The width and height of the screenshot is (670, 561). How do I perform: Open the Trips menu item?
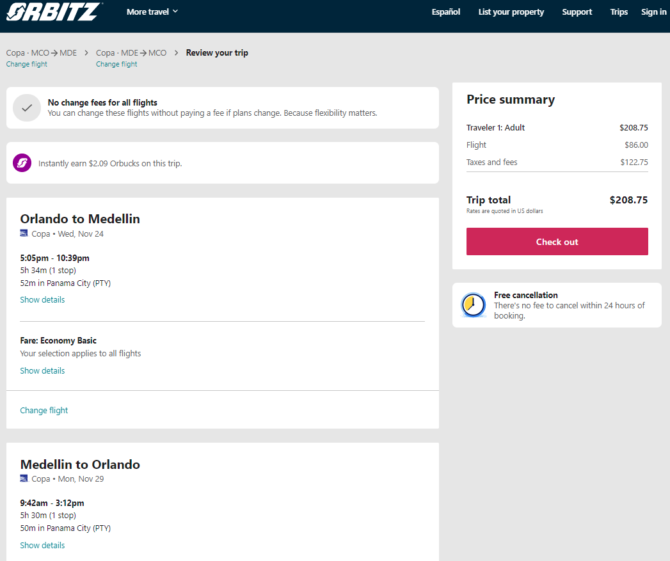click(x=619, y=12)
